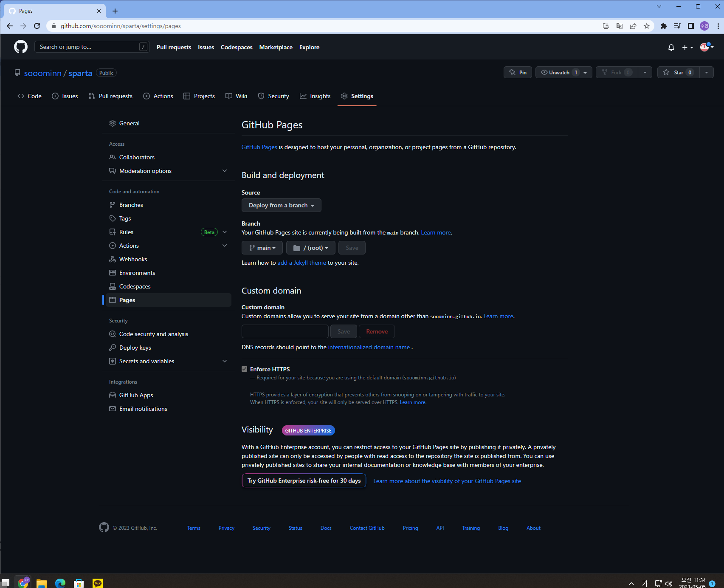724x588 pixels.
Task: Open the Chrome profile avatar
Action: pos(704,26)
